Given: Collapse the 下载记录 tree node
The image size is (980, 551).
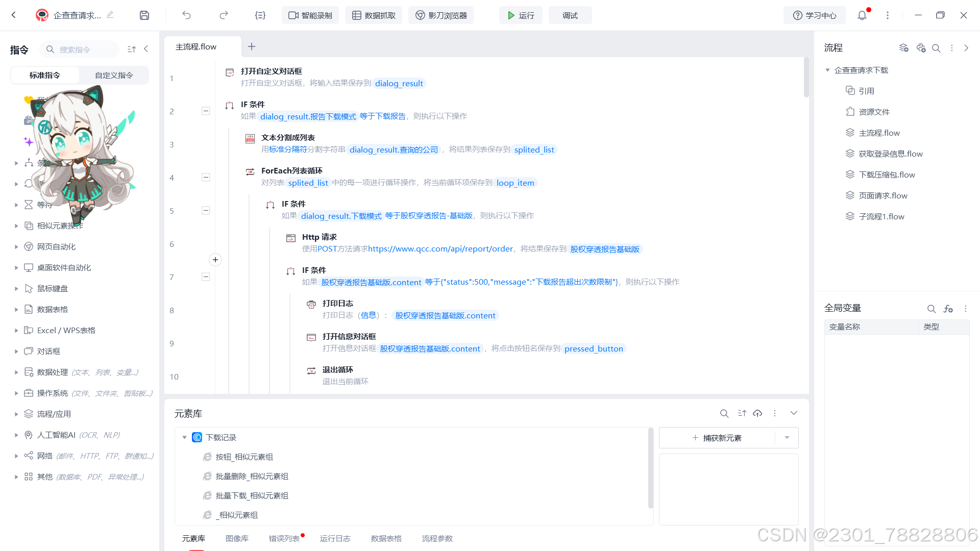Looking at the screenshot, I should (x=184, y=438).
